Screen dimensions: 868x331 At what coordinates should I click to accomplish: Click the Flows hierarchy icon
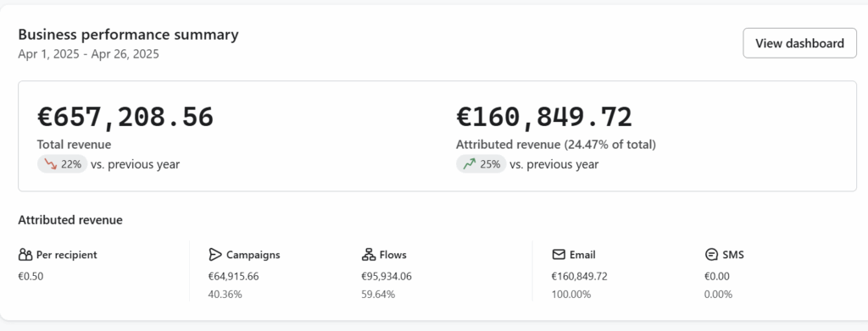tap(369, 255)
